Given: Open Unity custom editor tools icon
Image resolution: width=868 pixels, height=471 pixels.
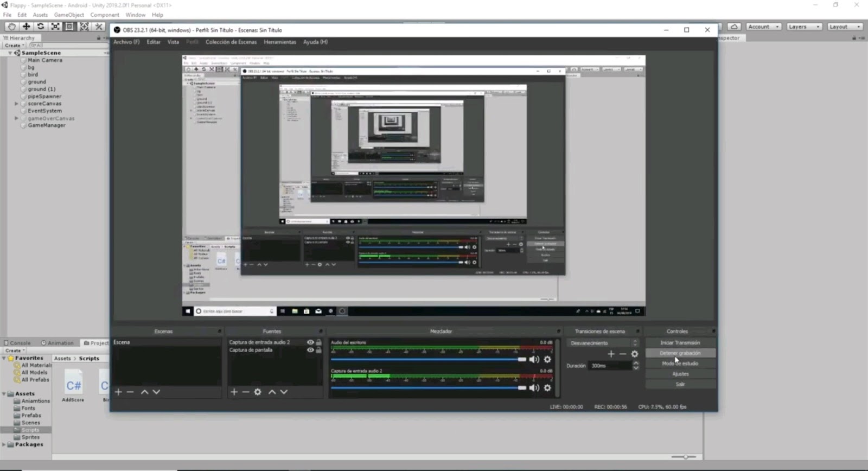Looking at the screenshot, I should [99, 27].
